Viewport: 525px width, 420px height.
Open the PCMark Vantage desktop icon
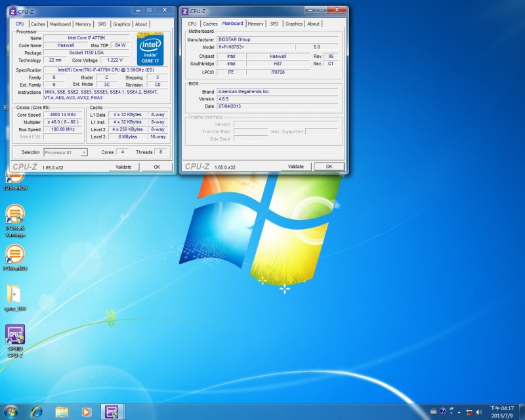point(15,220)
